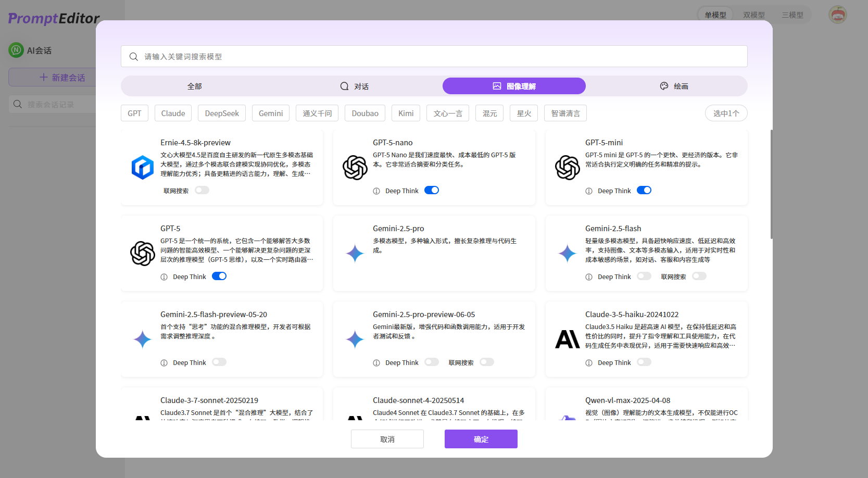Click the user avatar at top right
This screenshot has height=478, width=868.
pos(837,15)
